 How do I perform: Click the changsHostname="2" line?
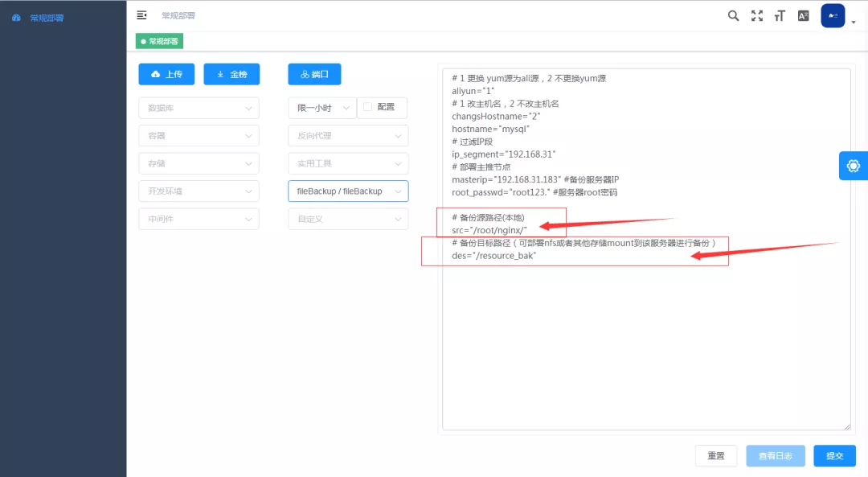[495, 117]
